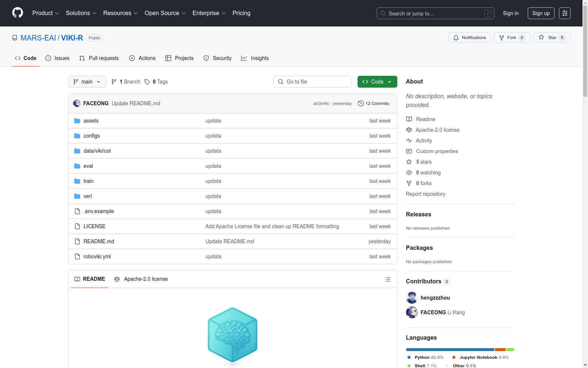This screenshot has height=368, width=588.
Task: Click the pulse icon beside Activity
Action: click(409, 141)
